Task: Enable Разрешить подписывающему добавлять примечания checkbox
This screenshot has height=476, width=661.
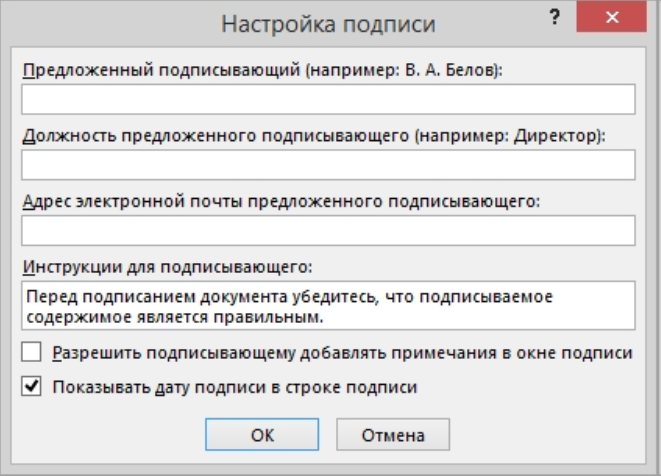Action: [x=31, y=353]
